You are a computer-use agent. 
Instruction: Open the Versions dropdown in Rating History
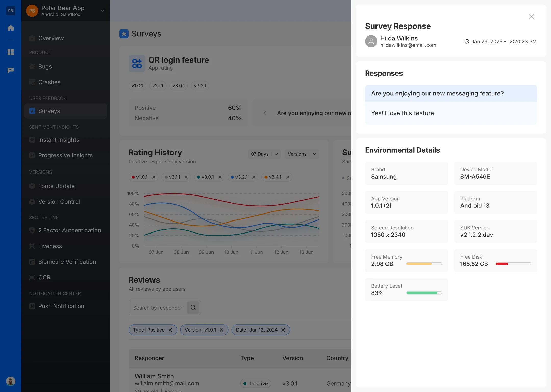[302, 154]
